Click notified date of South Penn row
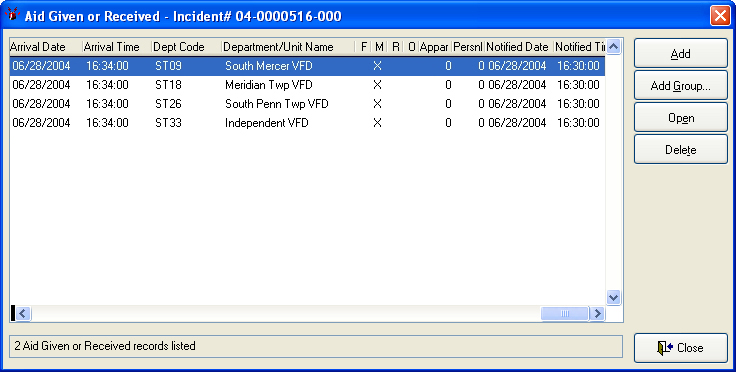736x372 pixels. click(517, 104)
